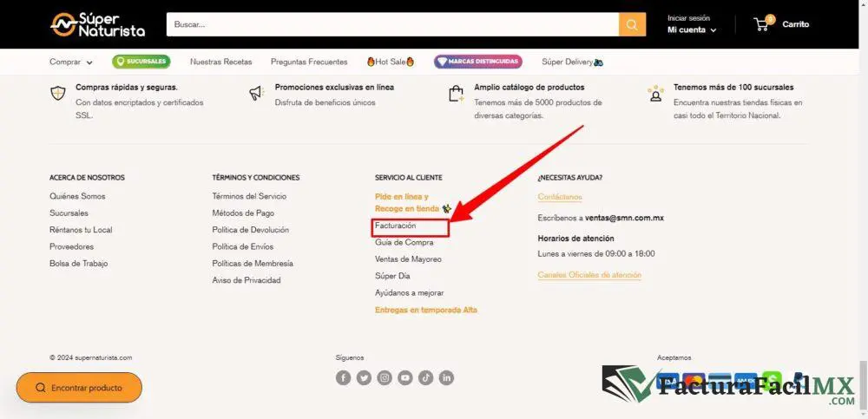
Task: Open Nuestras Recetas menu item
Action: coord(220,62)
